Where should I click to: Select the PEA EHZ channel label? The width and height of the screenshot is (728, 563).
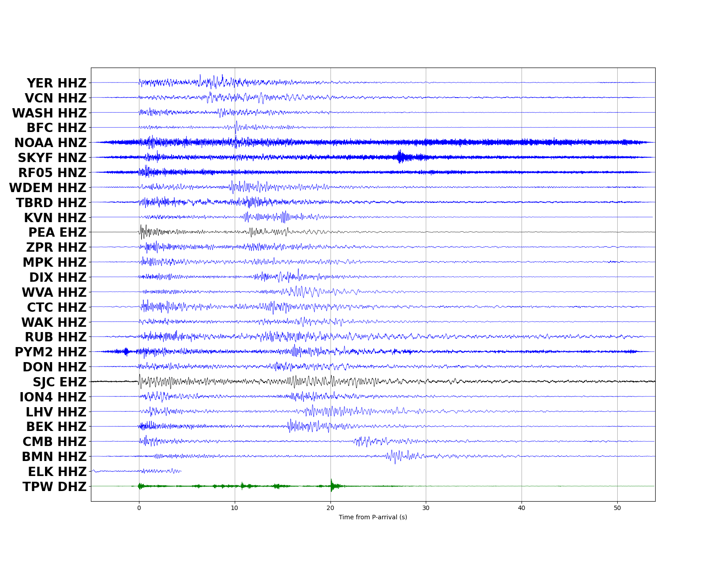click(x=57, y=232)
